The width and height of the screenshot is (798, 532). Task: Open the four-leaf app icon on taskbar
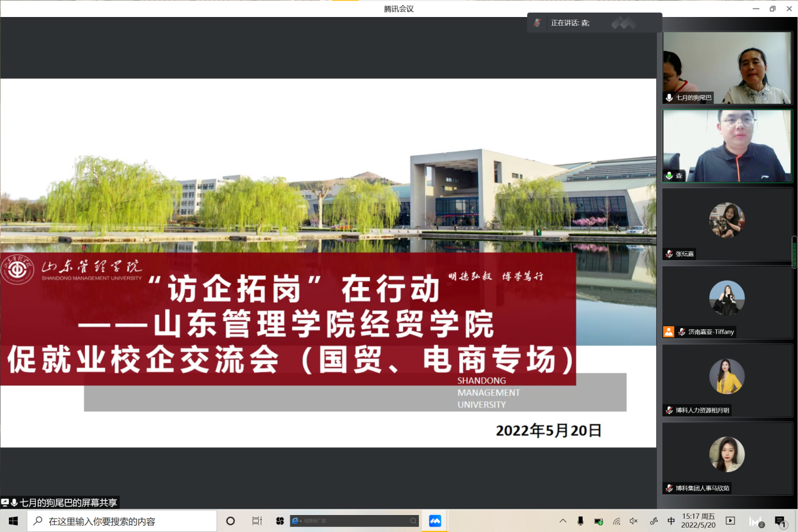(280, 521)
